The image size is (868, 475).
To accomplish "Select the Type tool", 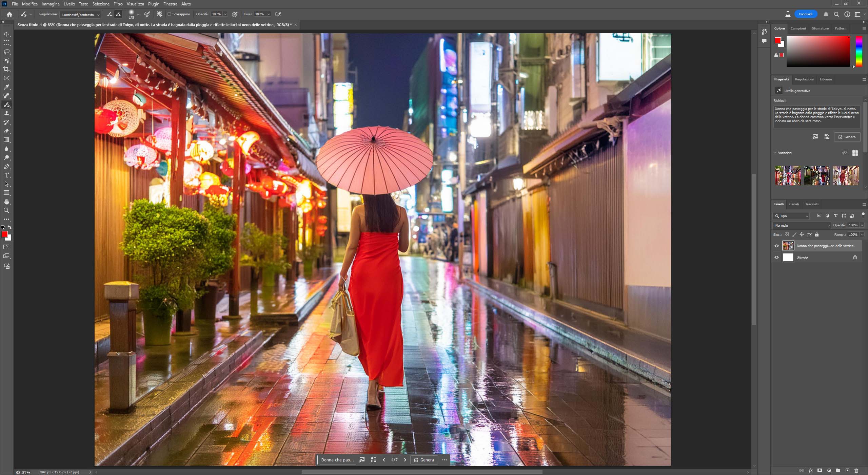I will (x=6, y=175).
